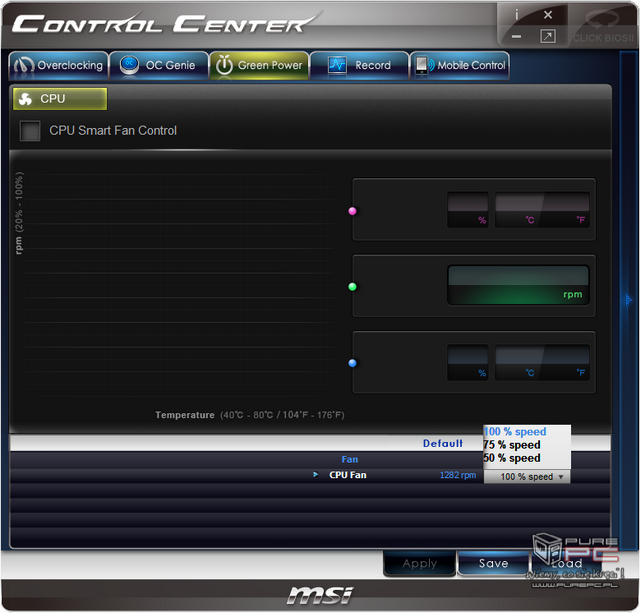Click the pink temperature °C/°F field
This screenshot has width=640, height=613.
pos(542,210)
